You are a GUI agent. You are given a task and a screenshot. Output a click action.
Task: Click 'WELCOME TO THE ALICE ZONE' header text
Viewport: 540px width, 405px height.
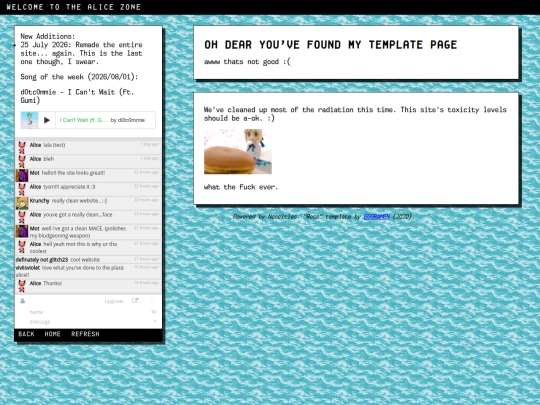coord(74,7)
